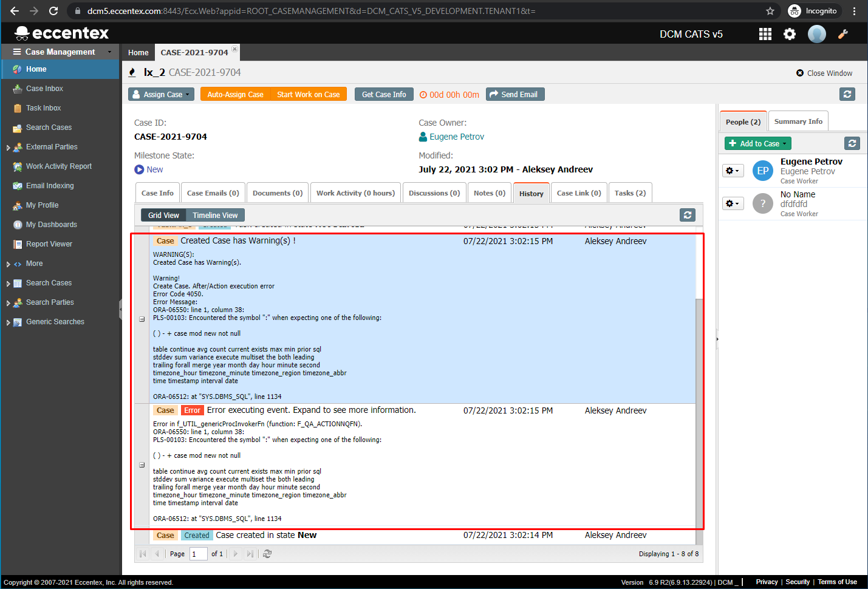Click Close Window link
This screenshot has width=868, height=589.
pyautogui.click(x=824, y=73)
